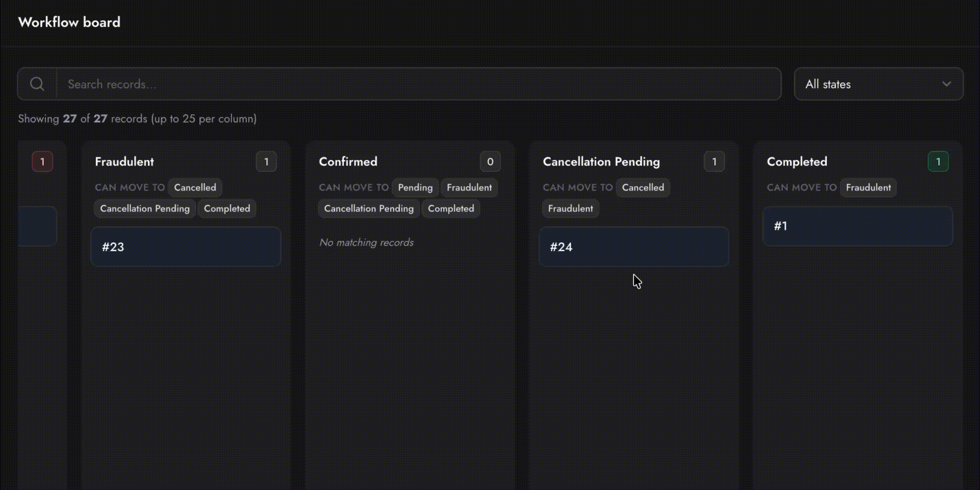Click the Fraudulent column heading
Screen dimensions: 980x490
coord(124,162)
